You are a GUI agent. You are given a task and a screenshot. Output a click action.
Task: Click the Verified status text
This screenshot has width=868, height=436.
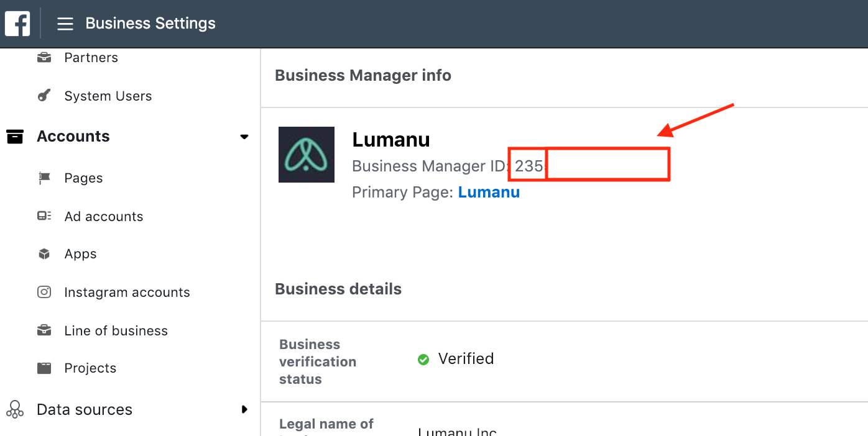(x=466, y=359)
